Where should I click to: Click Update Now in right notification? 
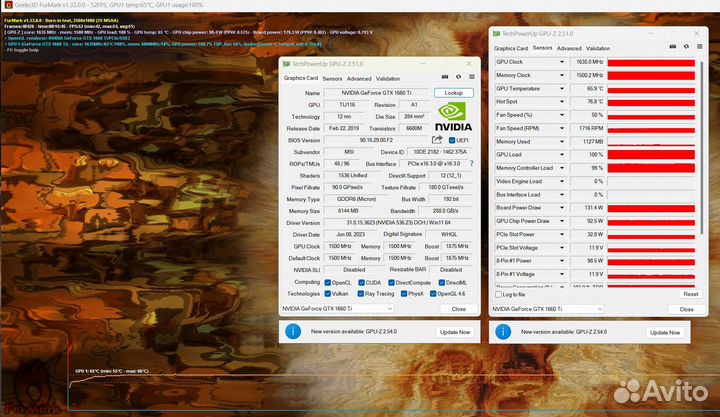click(665, 332)
